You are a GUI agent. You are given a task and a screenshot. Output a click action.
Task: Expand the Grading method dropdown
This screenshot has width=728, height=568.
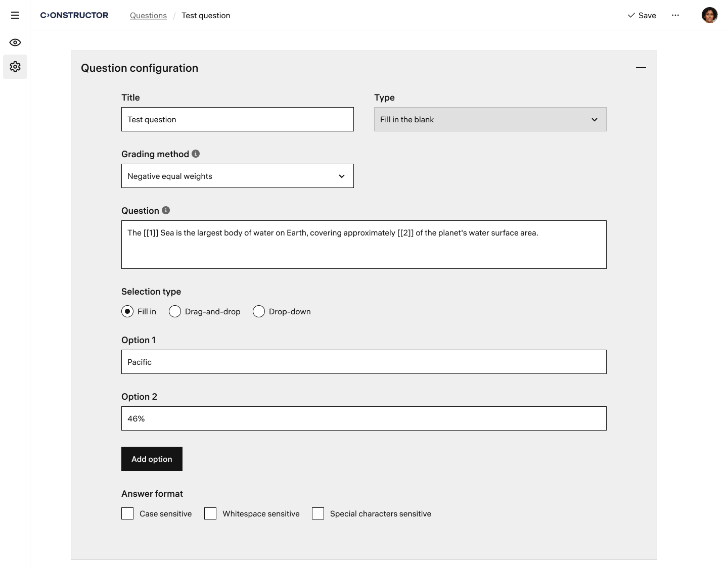click(237, 176)
